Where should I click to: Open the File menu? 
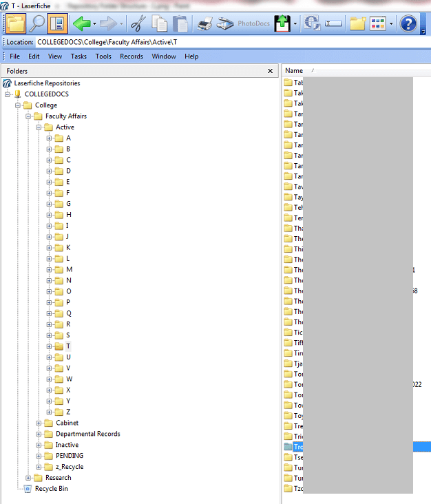click(x=14, y=56)
